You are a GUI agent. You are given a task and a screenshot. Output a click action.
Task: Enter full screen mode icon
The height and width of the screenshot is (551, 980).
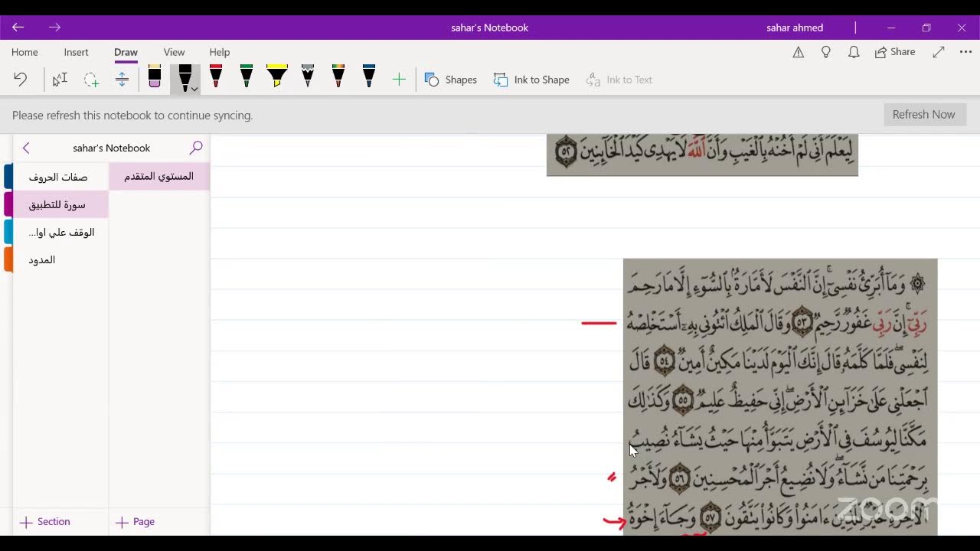point(939,52)
